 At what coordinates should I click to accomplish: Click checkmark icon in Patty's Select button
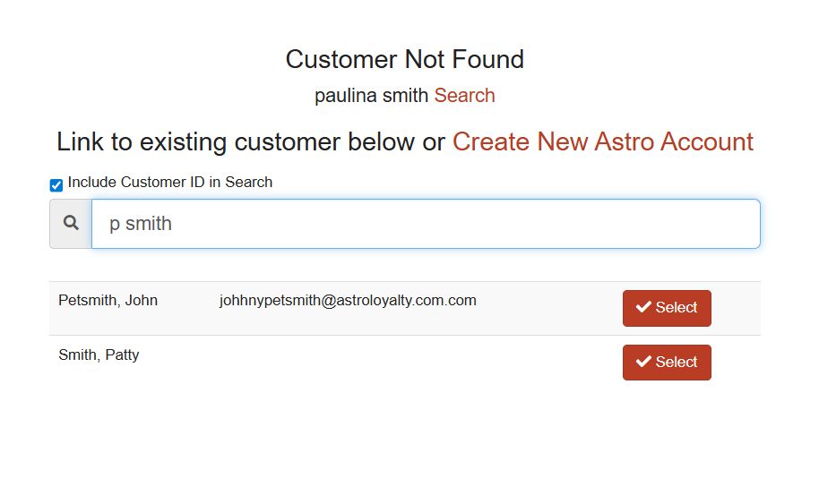(643, 363)
